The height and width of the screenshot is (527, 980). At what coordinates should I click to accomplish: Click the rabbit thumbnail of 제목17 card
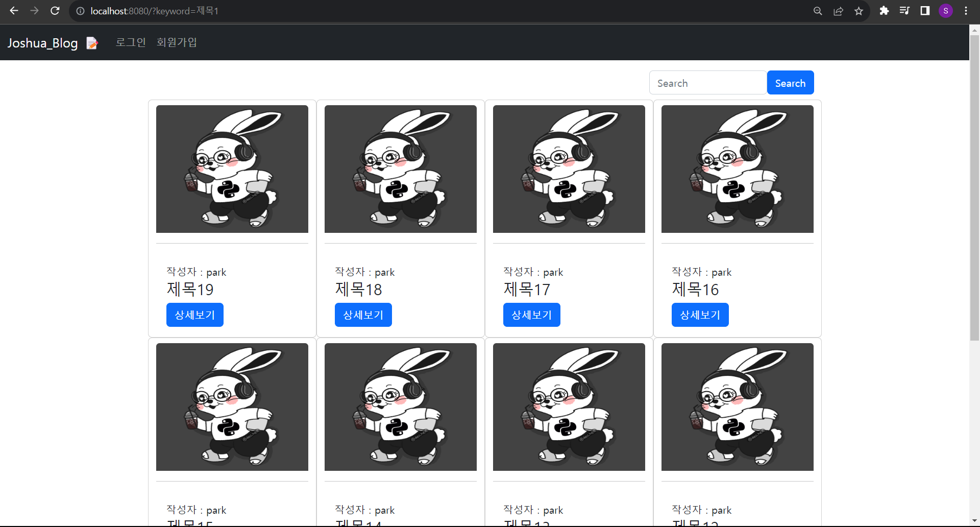pos(569,169)
